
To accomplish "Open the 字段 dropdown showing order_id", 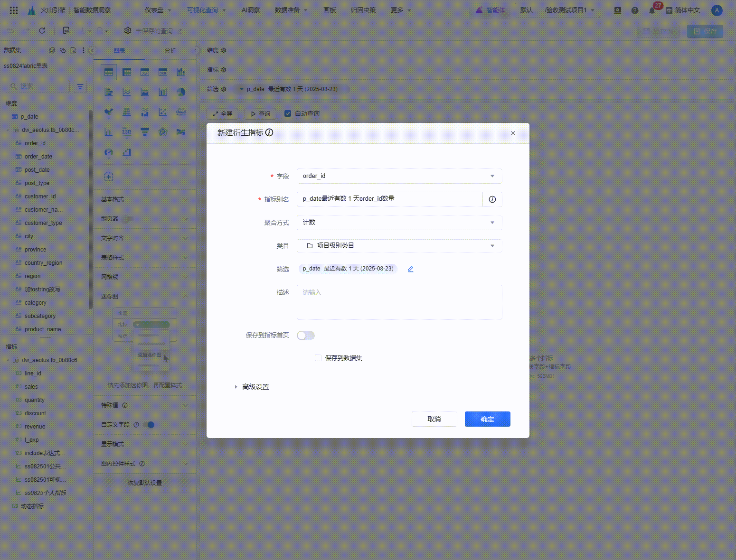I will point(399,176).
